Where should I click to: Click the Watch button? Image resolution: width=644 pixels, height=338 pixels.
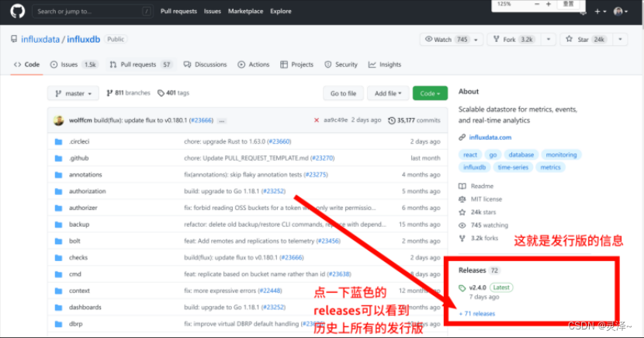[x=445, y=40]
